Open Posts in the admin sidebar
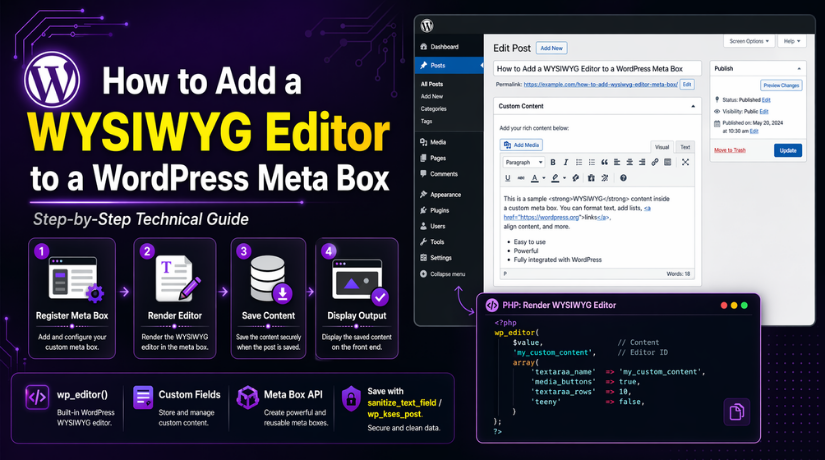This screenshot has height=460, width=825. (x=449, y=65)
